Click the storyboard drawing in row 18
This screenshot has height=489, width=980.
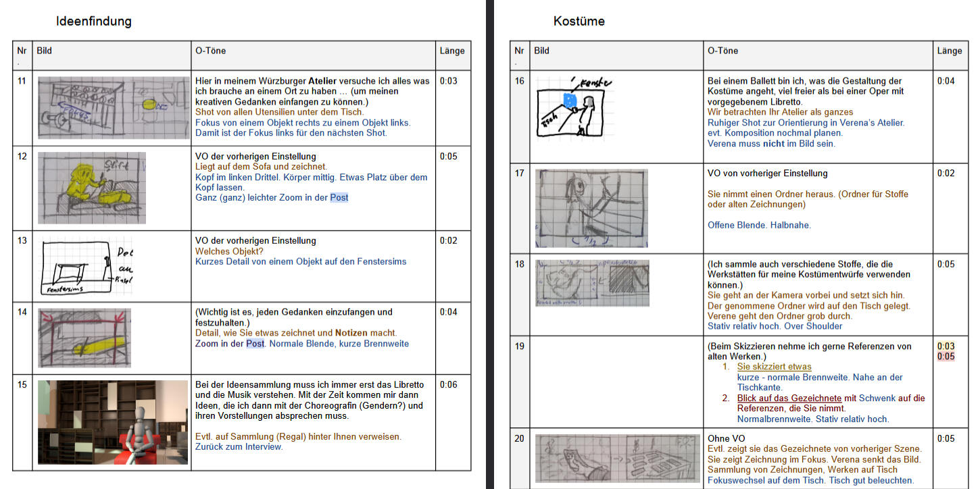(592, 283)
